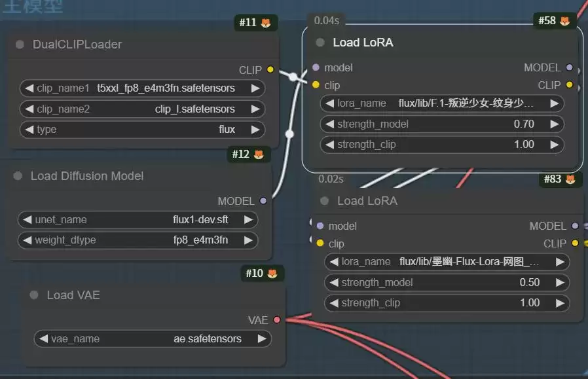Screen dimensions: 588x379
Task: Collapse the Load LoRA #83 node dot
Action: coord(324,202)
